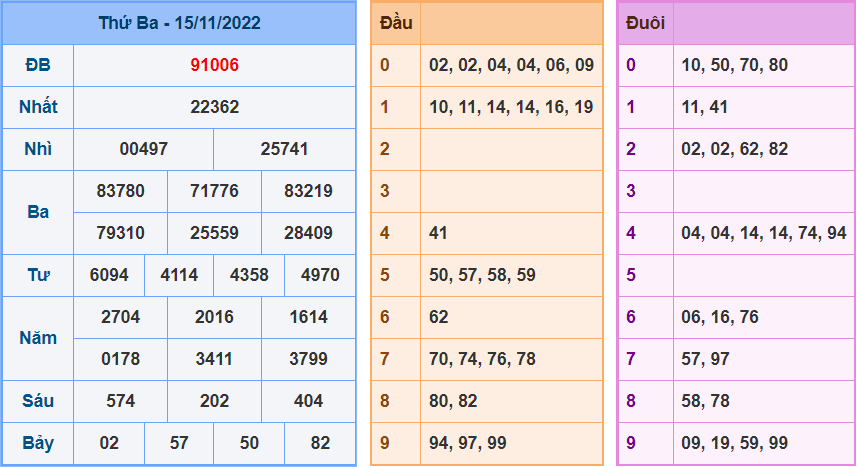Click Đuôi row 2 values 02, 02, 62, 82

735,149
